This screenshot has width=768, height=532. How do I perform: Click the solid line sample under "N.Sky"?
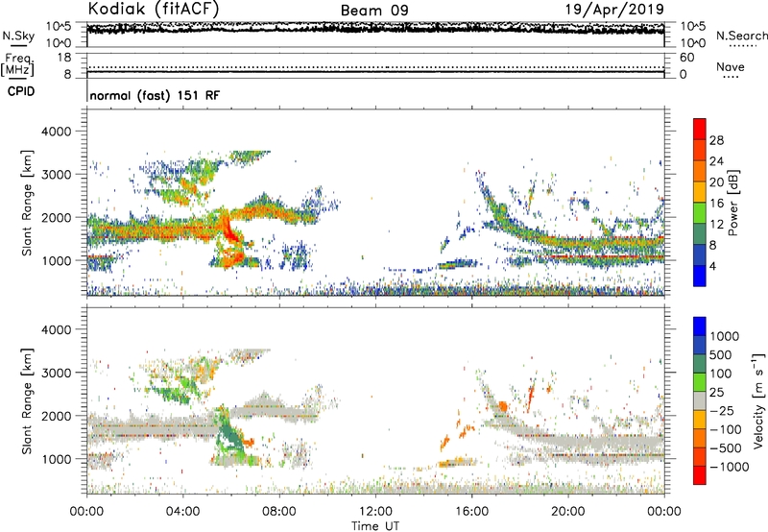(19, 46)
